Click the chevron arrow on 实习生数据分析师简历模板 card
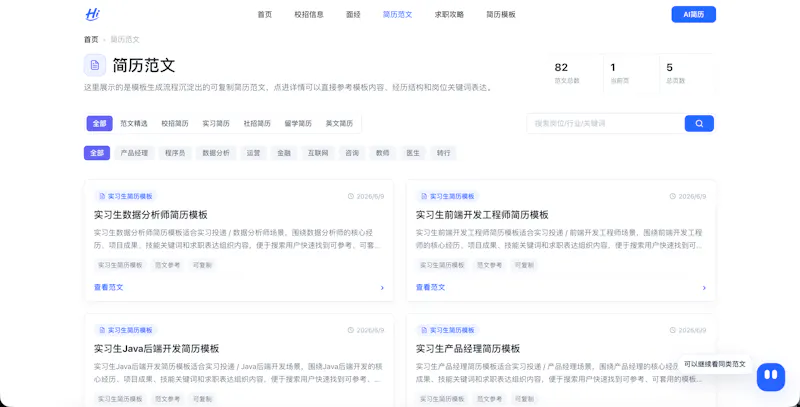 coord(382,288)
